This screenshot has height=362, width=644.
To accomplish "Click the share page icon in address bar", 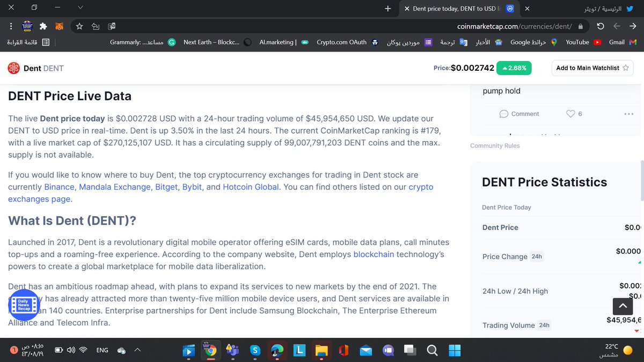I will [96, 26].
